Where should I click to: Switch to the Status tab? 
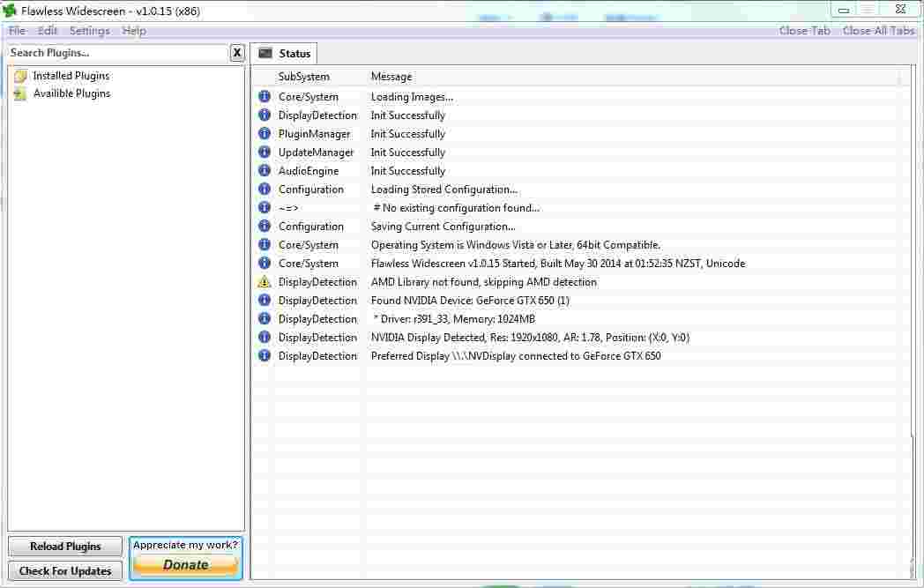(x=294, y=54)
